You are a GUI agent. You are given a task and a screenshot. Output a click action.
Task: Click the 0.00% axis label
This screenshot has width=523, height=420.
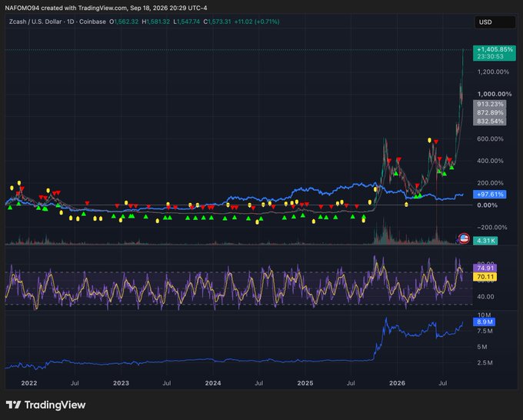click(x=488, y=205)
